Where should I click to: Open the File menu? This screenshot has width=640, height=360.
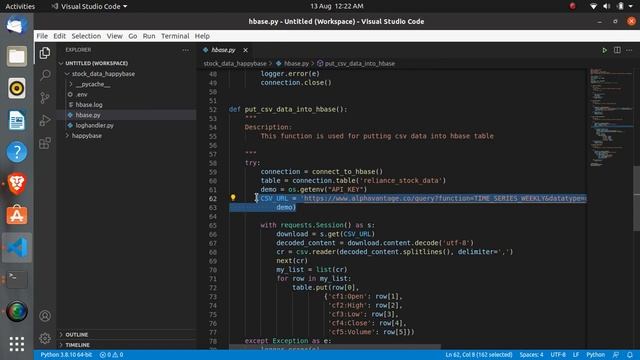point(42,36)
